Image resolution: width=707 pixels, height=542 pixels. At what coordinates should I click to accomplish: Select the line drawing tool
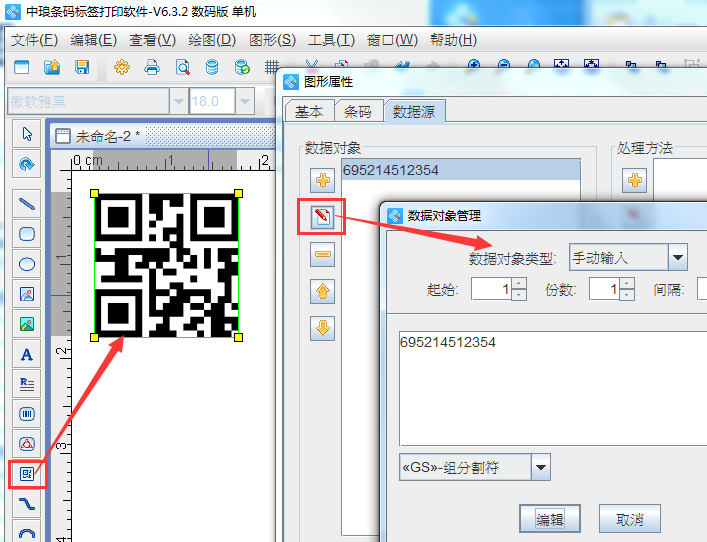click(x=27, y=204)
